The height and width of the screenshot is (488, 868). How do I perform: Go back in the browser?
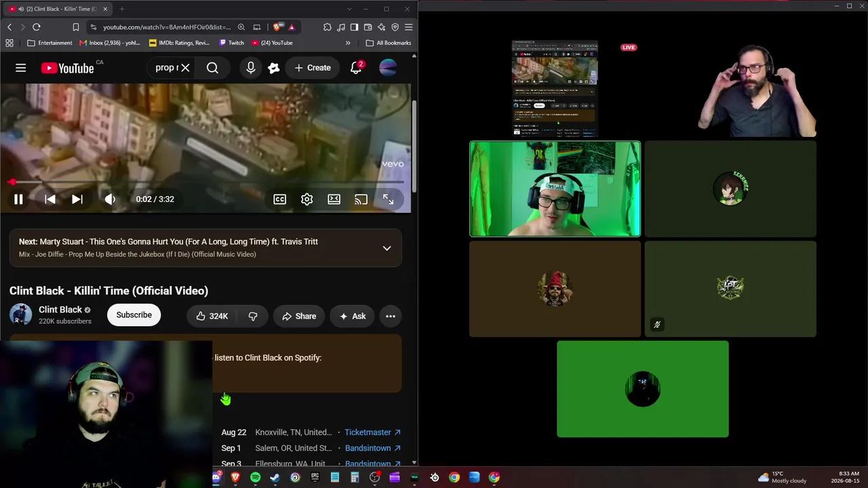tap(9, 27)
